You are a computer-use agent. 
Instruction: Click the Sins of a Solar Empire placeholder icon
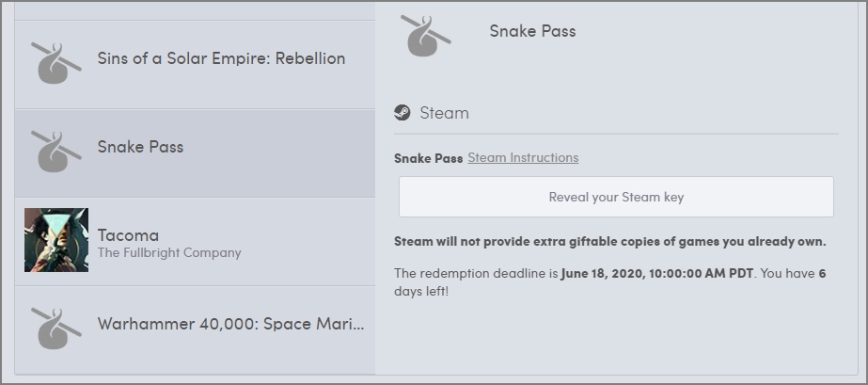(56, 59)
